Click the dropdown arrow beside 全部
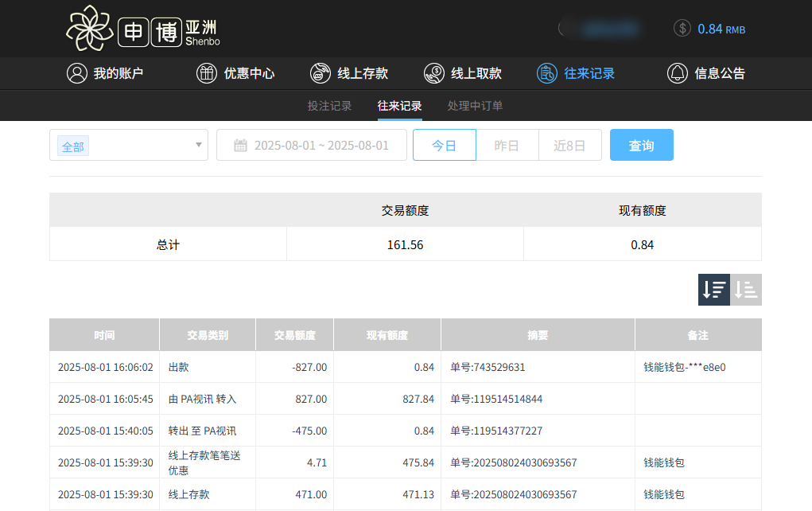The image size is (812, 511). pos(198,144)
